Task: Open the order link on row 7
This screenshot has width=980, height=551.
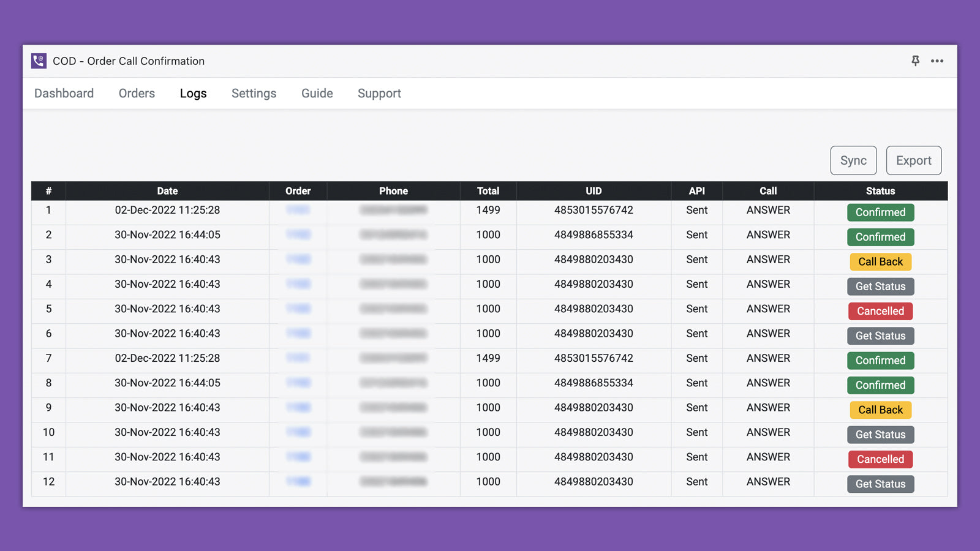Action: click(298, 358)
